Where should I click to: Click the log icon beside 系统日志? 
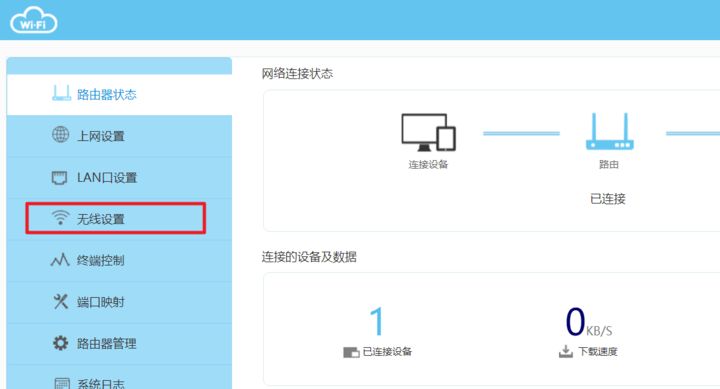pos(62,383)
